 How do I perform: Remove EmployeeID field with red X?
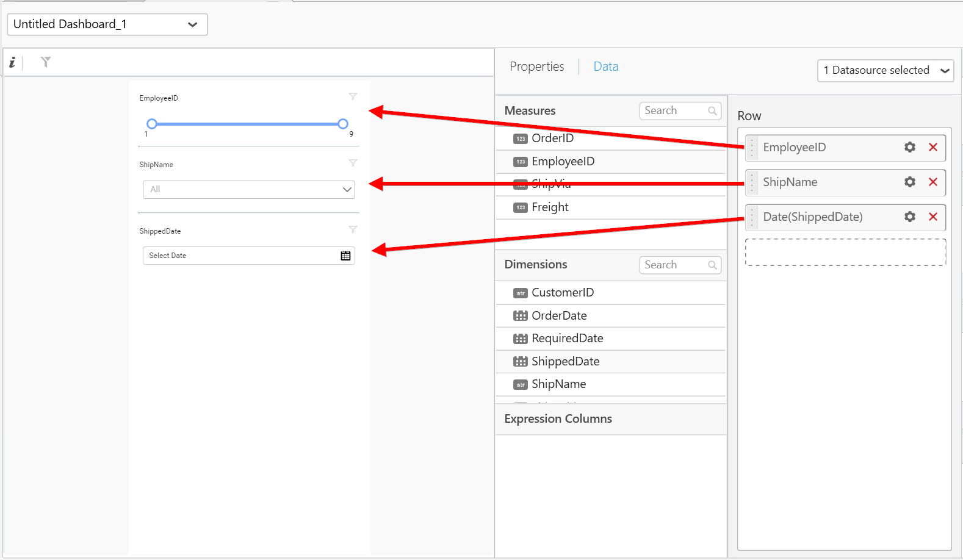point(932,148)
